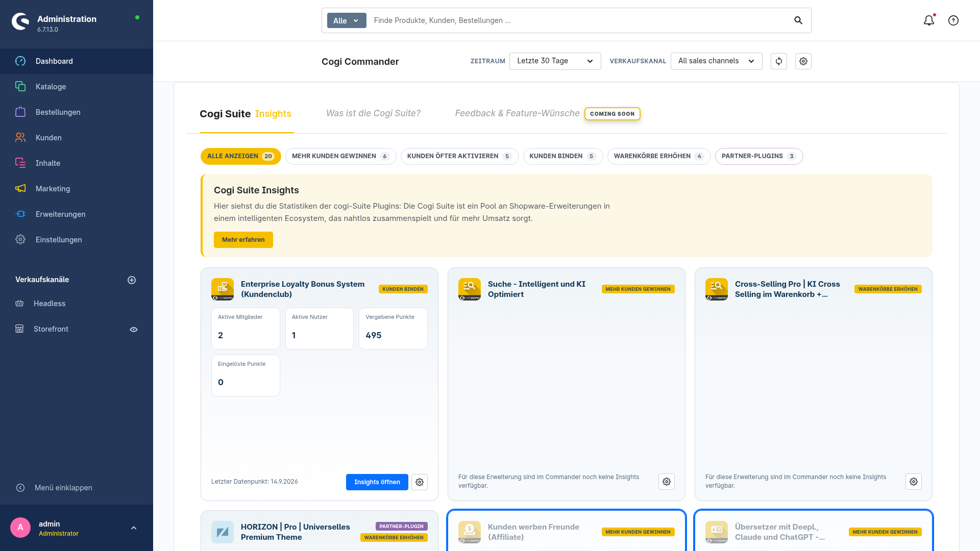The image size is (980, 551).
Task: Click Suche Intelligent und KI plugin icon
Action: click(x=470, y=289)
